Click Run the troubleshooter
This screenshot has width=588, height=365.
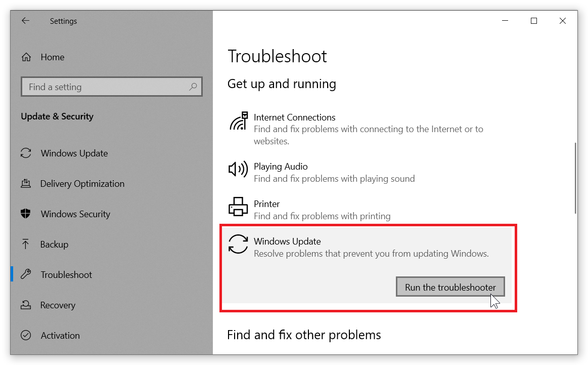[450, 287]
